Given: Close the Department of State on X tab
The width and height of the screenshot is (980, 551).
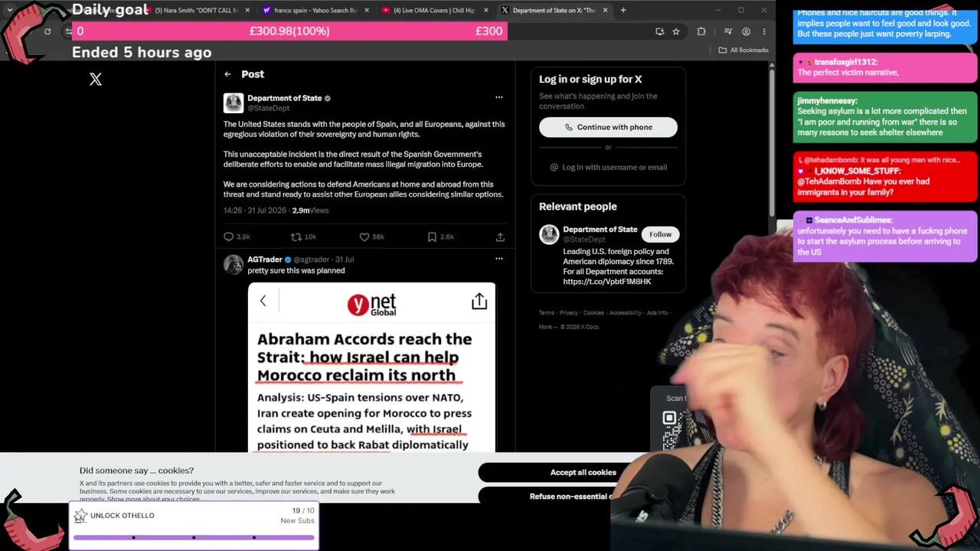Looking at the screenshot, I should 606,11.
